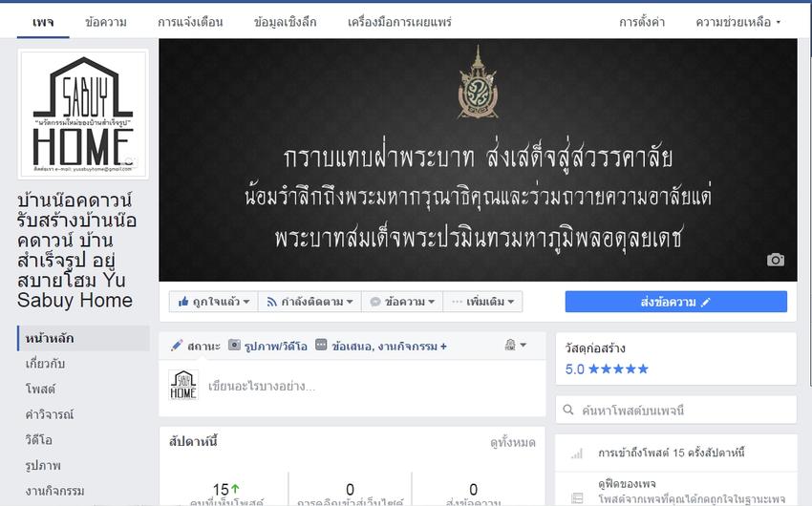Open the post-as identity selector dropdown
The image size is (812, 506).
pyautogui.click(x=515, y=345)
